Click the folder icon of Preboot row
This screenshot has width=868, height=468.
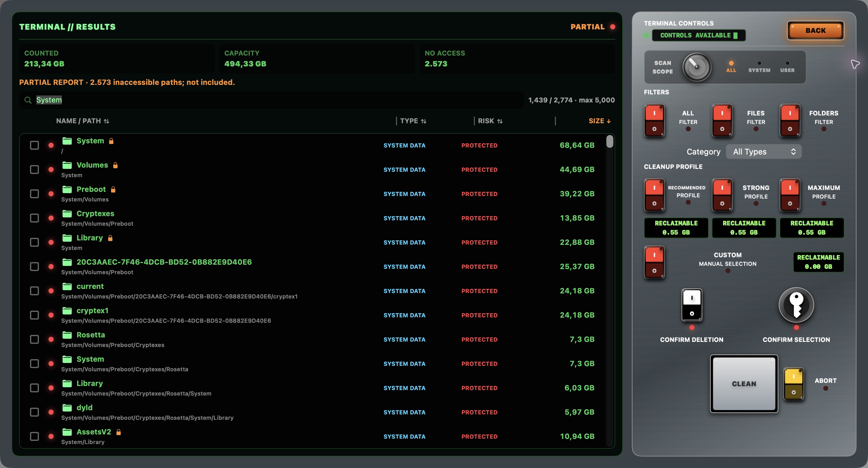pos(67,189)
